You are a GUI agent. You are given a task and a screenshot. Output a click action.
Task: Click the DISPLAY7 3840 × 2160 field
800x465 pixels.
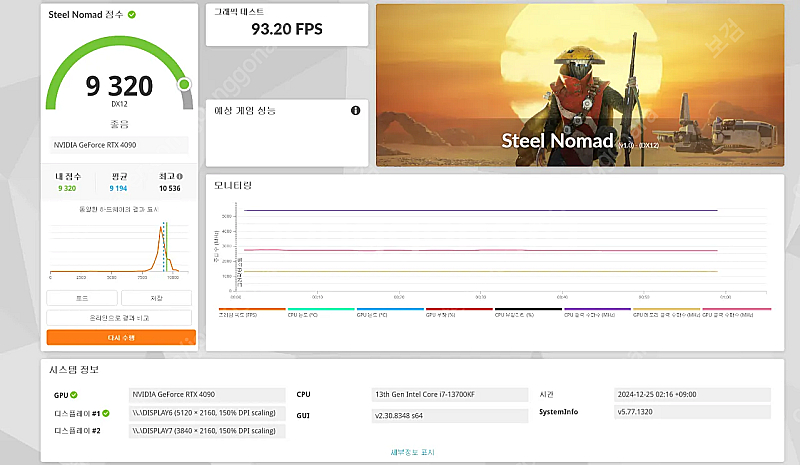[207, 431]
